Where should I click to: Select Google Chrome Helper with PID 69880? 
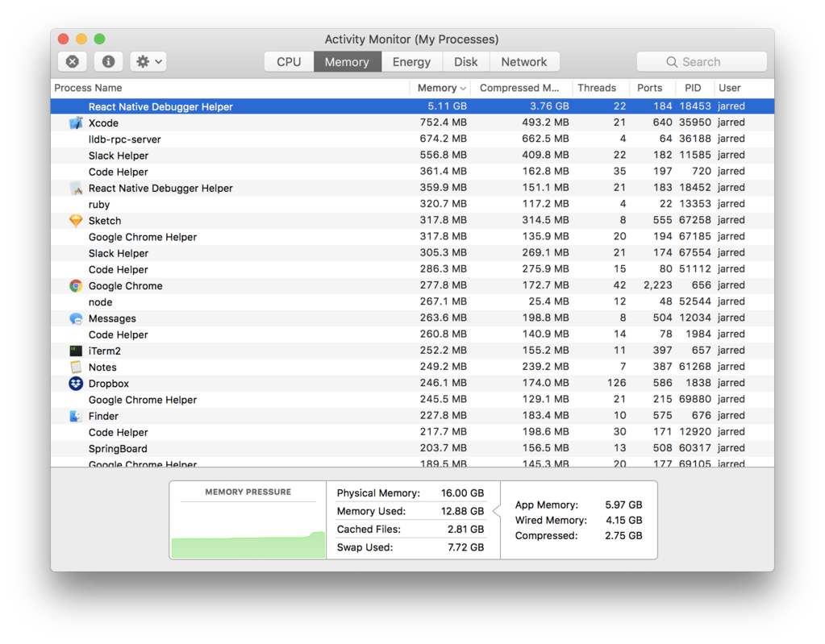click(413, 400)
